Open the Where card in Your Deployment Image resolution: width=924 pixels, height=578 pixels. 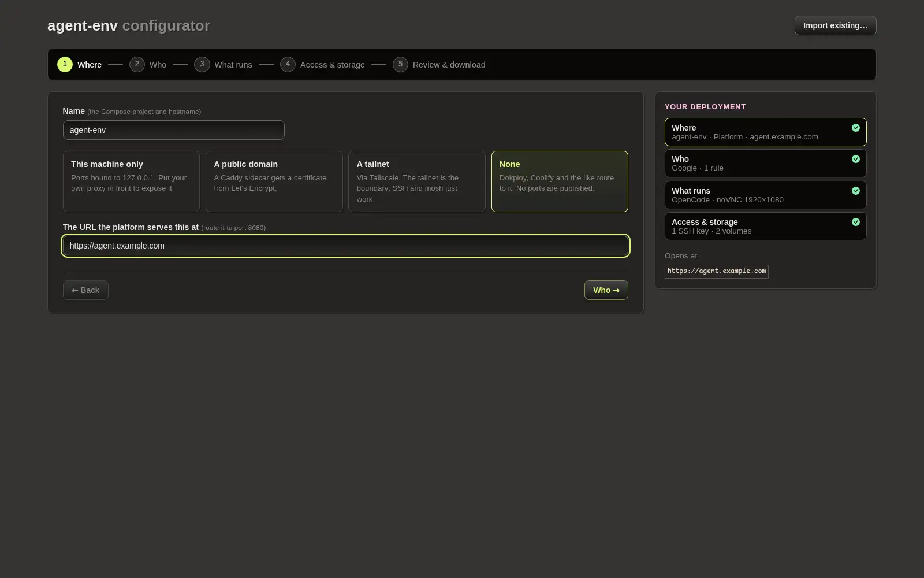765,132
